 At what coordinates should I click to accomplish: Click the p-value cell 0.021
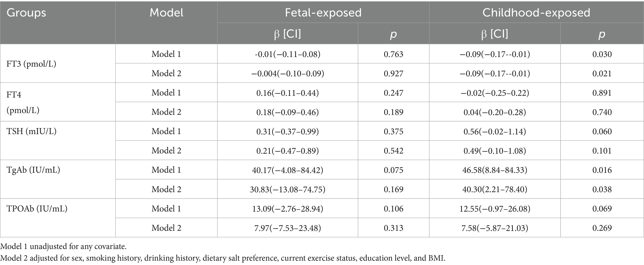coord(602,73)
